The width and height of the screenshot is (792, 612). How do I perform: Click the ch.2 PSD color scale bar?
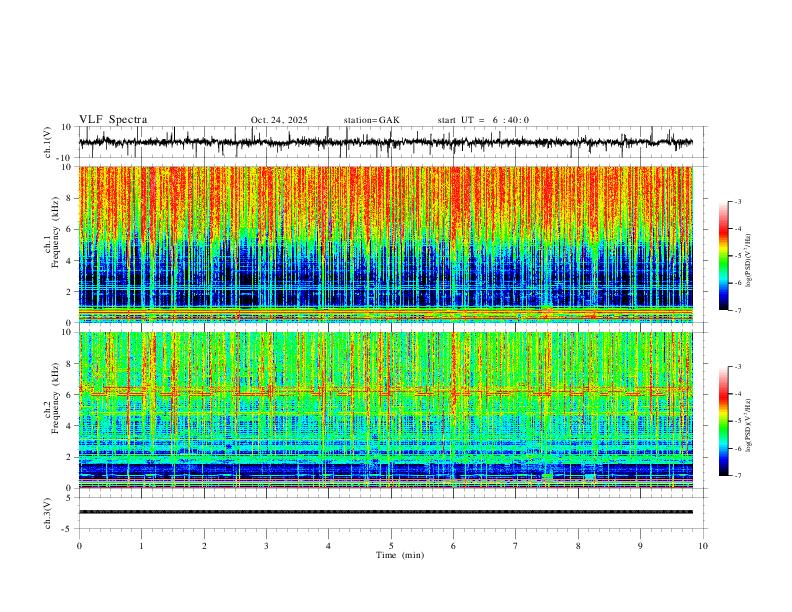(x=724, y=421)
